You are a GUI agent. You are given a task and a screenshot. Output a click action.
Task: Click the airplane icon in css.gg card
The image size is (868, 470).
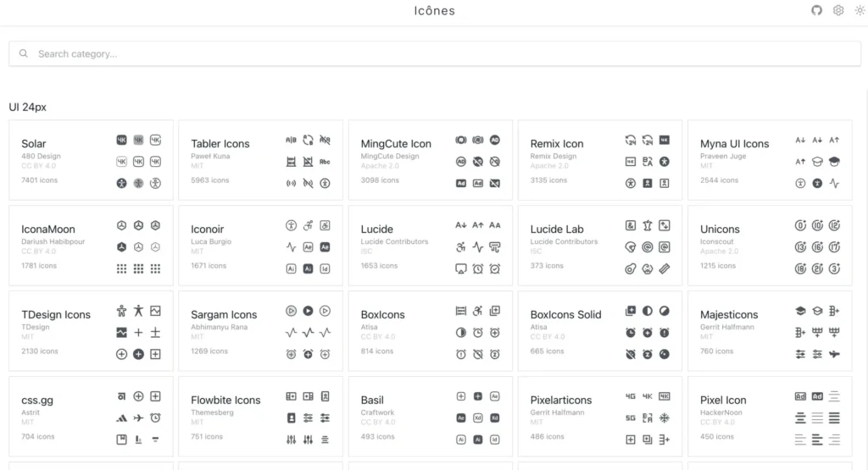click(138, 418)
